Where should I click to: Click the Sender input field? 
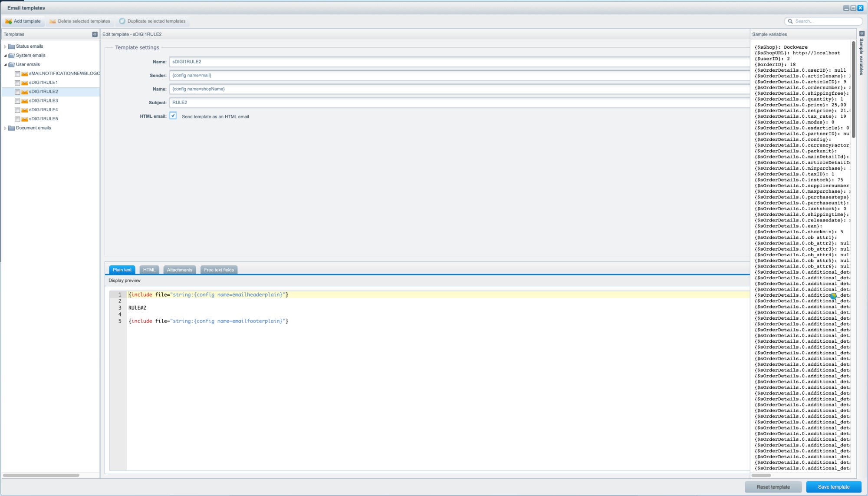click(460, 76)
